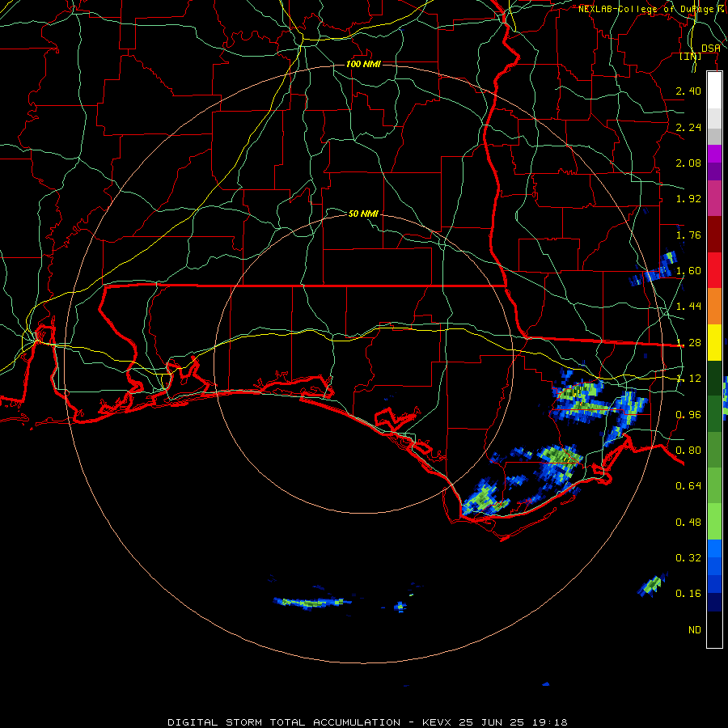Image resolution: width=728 pixels, height=728 pixels.
Task: Click the KEVX radar site identifier
Action: pos(437,722)
